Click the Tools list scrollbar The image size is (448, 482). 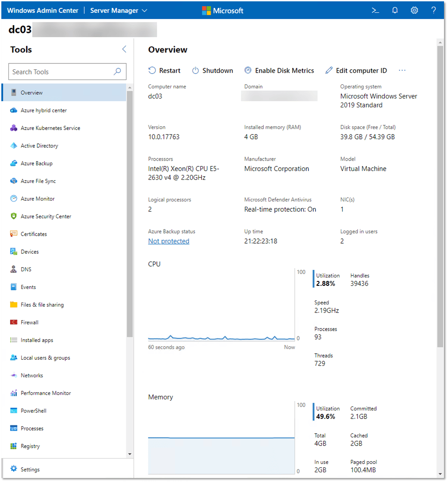point(130,213)
